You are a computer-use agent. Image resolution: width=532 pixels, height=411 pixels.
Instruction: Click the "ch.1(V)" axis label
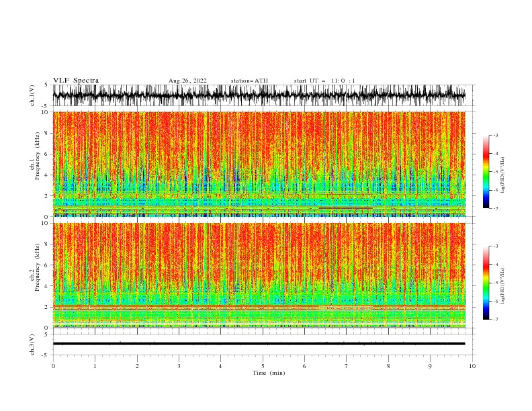point(32,95)
